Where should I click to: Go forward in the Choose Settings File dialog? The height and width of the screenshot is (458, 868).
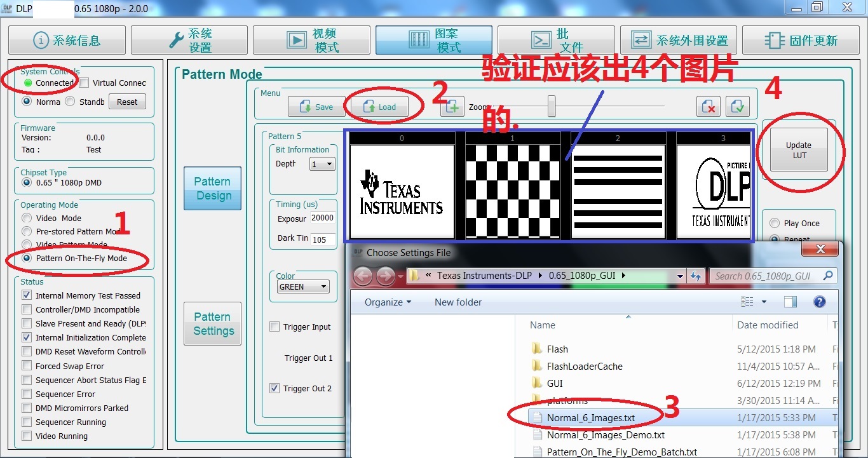point(385,276)
